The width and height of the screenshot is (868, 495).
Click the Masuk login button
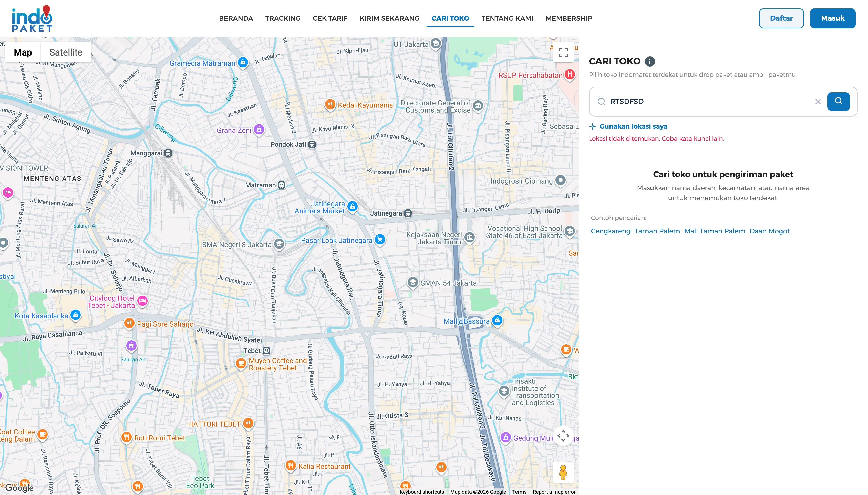pos(833,18)
